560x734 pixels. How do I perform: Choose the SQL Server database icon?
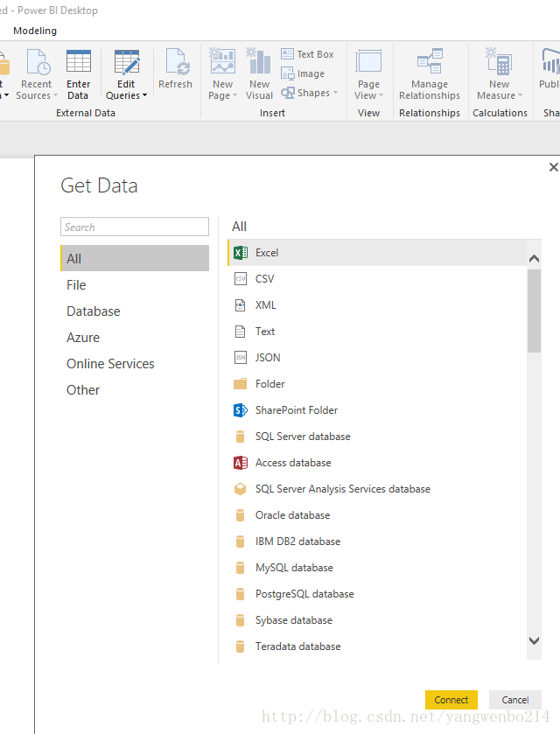(x=241, y=437)
